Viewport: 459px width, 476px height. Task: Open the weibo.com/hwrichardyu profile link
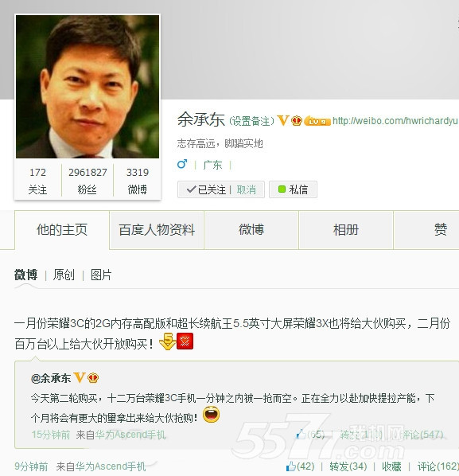coord(395,121)
